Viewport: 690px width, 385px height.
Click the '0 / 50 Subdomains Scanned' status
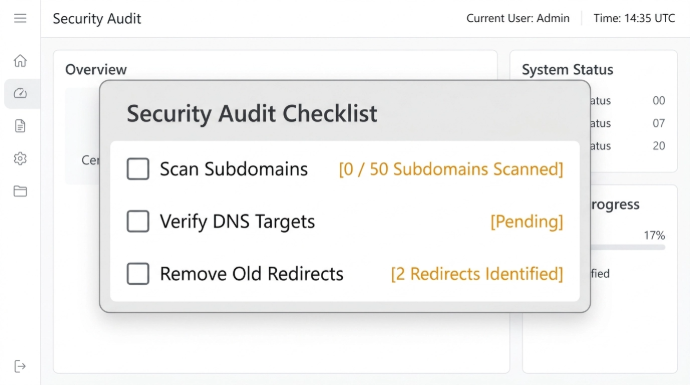tap(451, 169)
